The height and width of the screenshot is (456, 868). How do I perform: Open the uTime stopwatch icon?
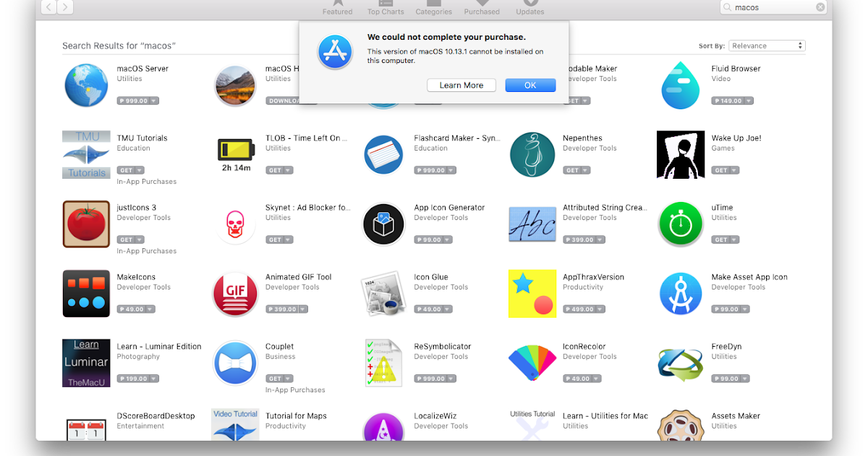tap(680, 224)
